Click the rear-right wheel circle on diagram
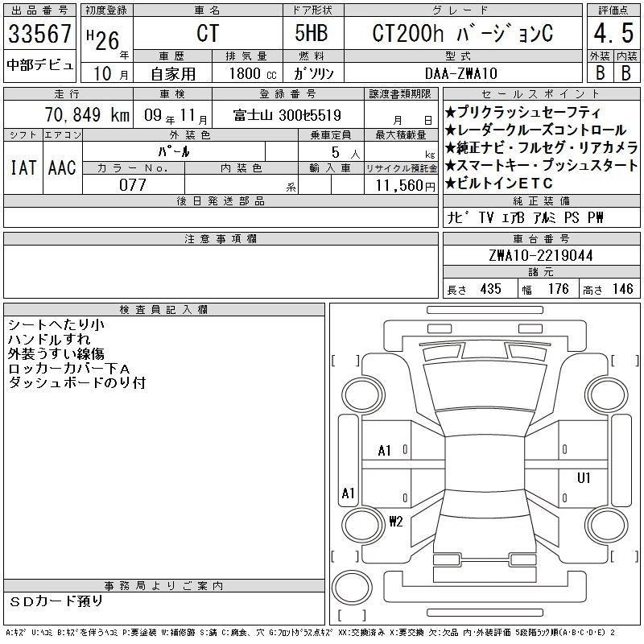This screenshot has height=644, width=644. click(x=608, y=525)
